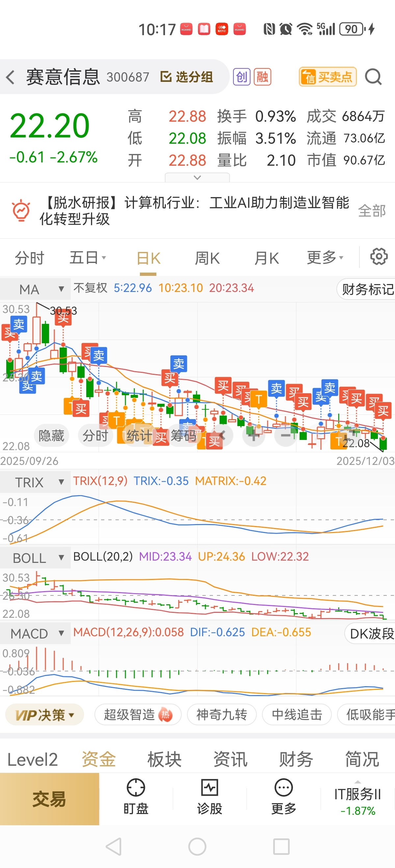Viewport: 395px width, 868px height.
Task: Open the 选分组 group selector
Action: (x=187, y=77)
